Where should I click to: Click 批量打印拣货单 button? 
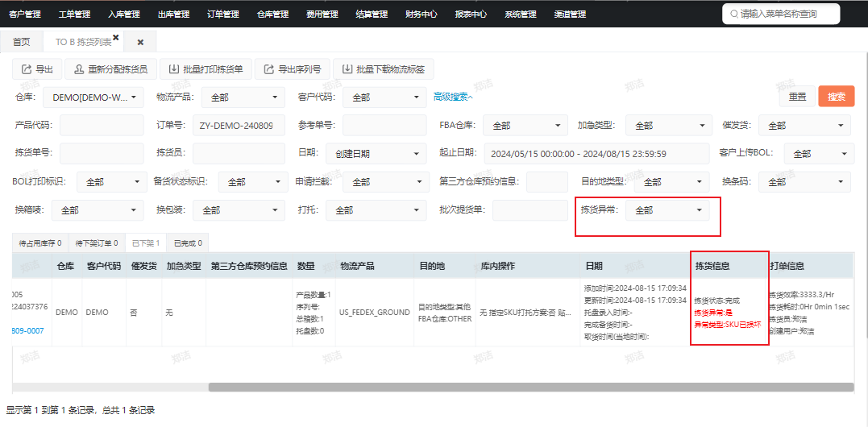click(206, 69)
